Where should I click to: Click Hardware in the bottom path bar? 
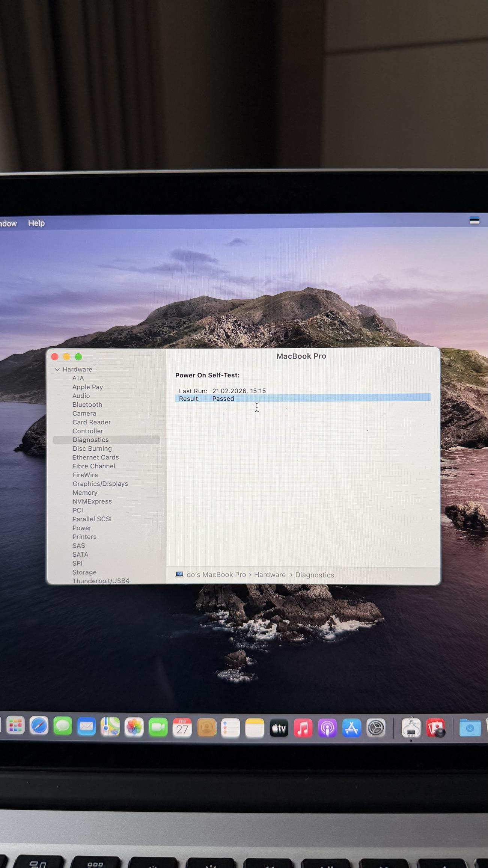(270, 575)
